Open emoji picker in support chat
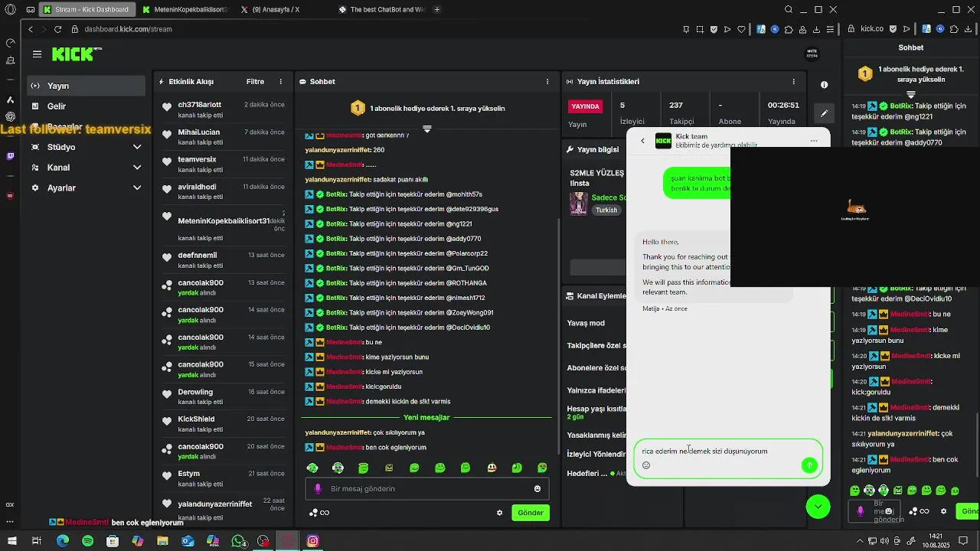Image resolution: width=980 pixels, height=551 pixels. click(x=646, y=465)
